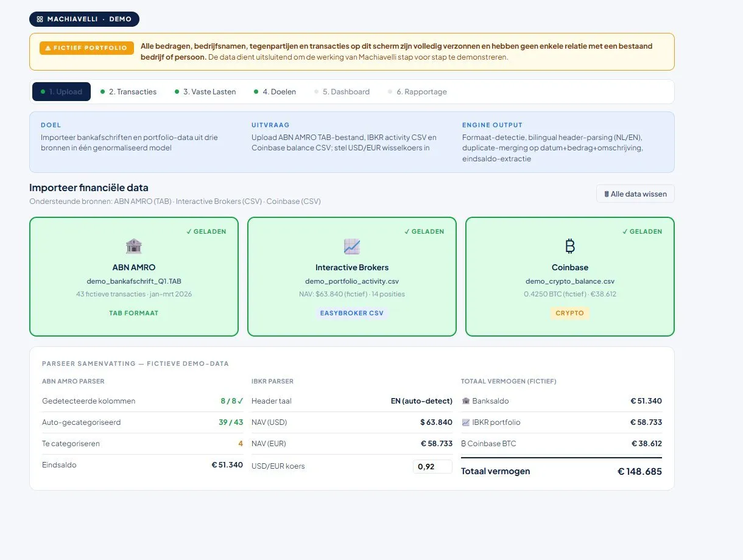
Task: Click the NAV (EUR) value € 58.733
Action: click(437, 444)
